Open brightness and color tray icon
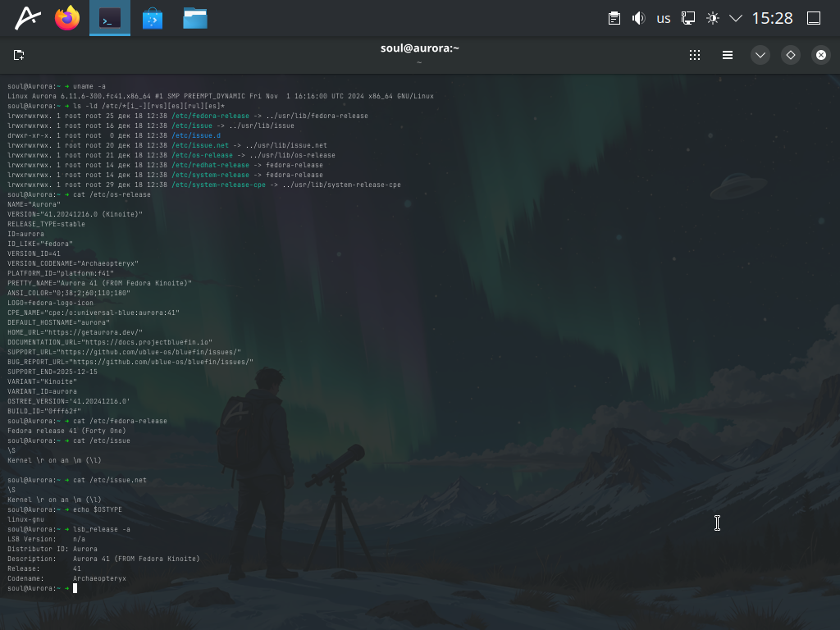840x630 pixels. pyautogui.click(x=713, y=18)
